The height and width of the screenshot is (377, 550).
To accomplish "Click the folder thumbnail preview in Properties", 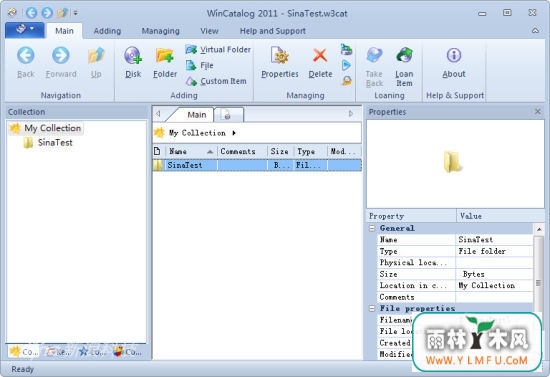I will (x=452, y=161).
